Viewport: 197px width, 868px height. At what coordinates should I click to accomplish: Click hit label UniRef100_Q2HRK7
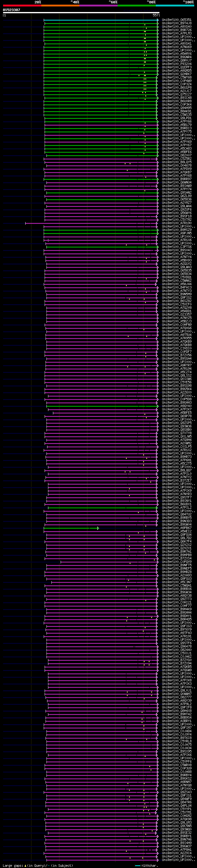click(x=177, y=74)
